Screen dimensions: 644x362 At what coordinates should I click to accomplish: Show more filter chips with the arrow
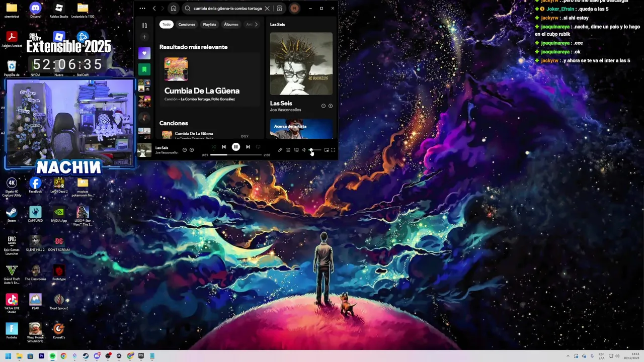click(x=256, y=24)
